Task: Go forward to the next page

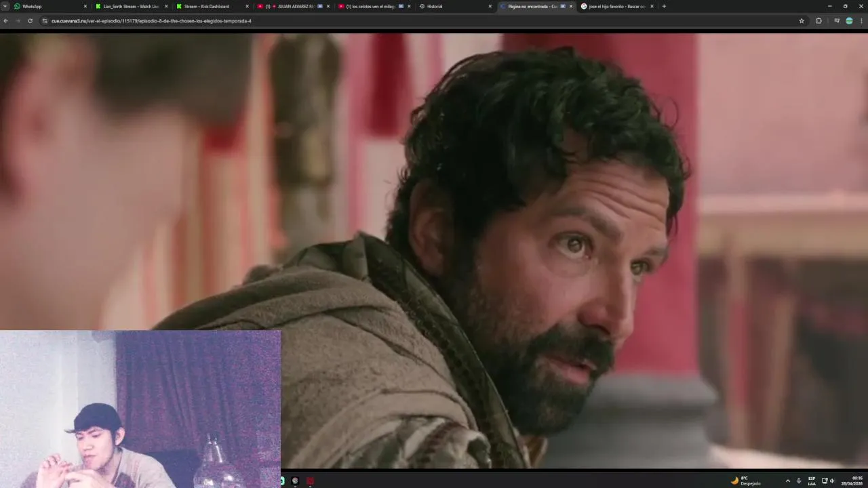Action: pyautogui.click(x=18, y=21)
